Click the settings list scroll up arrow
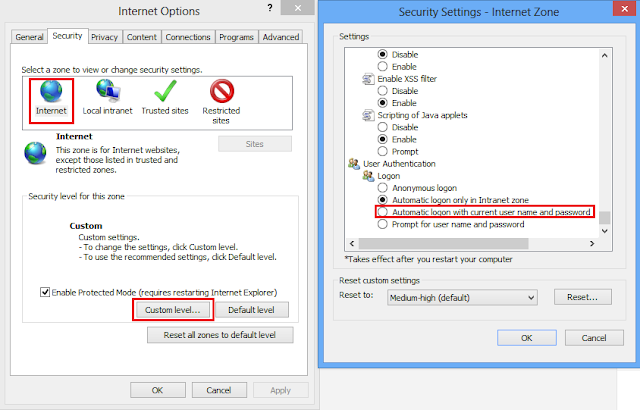The height and width of the screenshot is (410, 640). (605, 55)
